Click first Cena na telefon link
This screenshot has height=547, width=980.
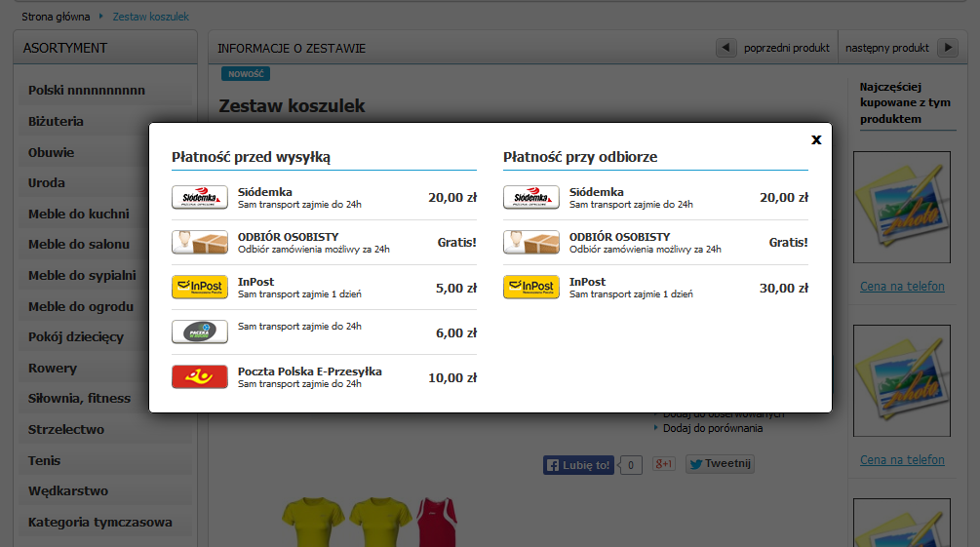(902, 286)
